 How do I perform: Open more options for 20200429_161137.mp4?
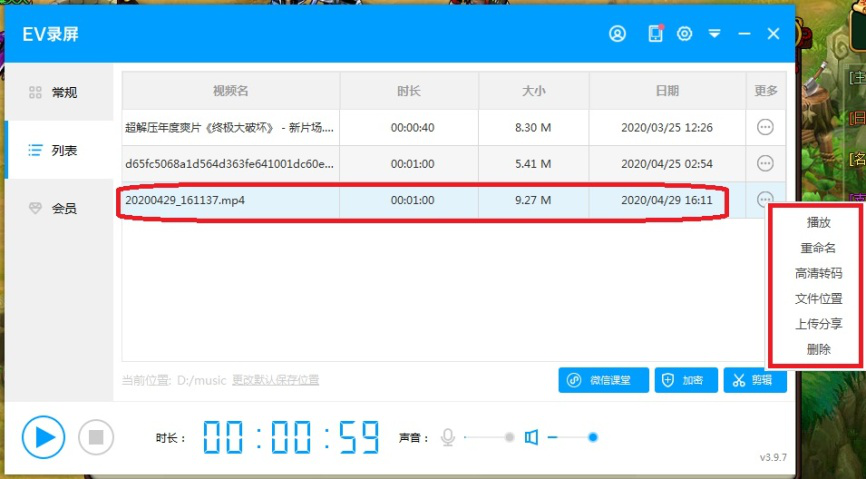pyautogui.click(x=765, y=199)
